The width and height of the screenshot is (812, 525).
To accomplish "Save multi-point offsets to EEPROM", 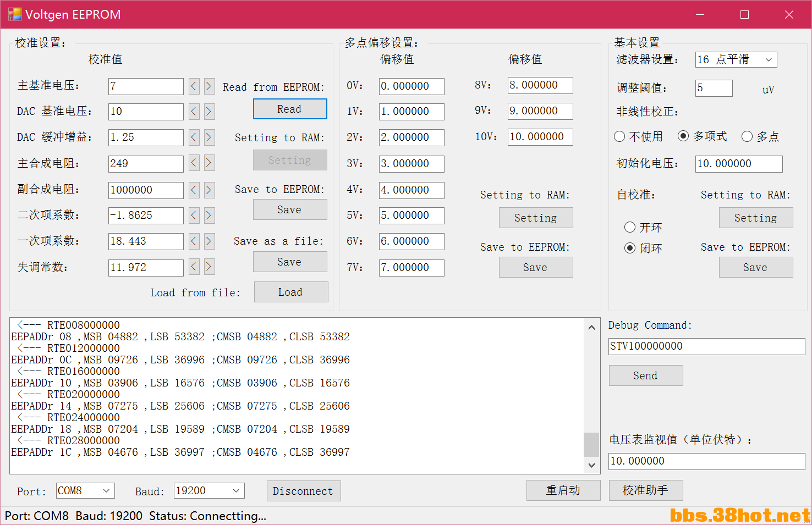I will coord(536,267).
